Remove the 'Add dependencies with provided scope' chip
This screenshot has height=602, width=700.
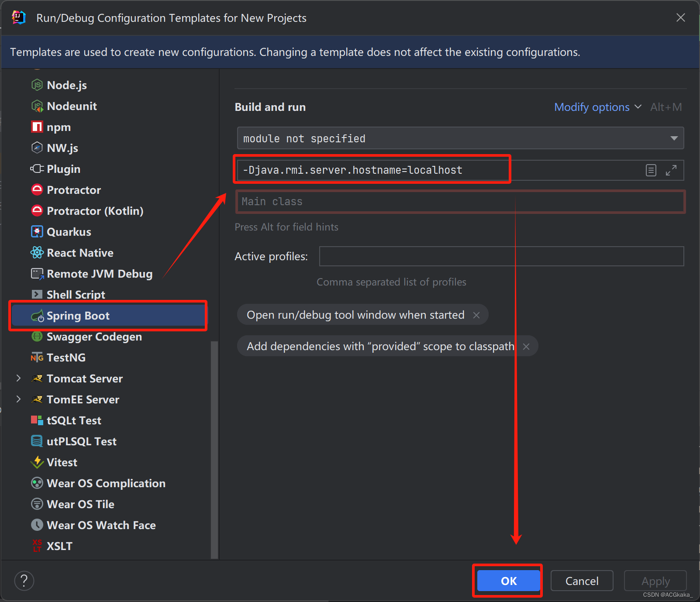tap(526, 347)
